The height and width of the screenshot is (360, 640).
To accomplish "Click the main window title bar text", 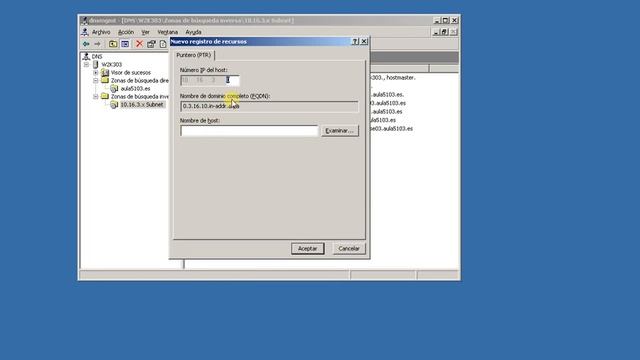I will click(191, 20).
